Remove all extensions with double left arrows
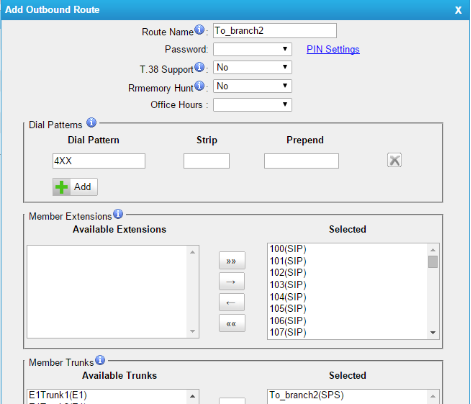 (x=232, y=323)
